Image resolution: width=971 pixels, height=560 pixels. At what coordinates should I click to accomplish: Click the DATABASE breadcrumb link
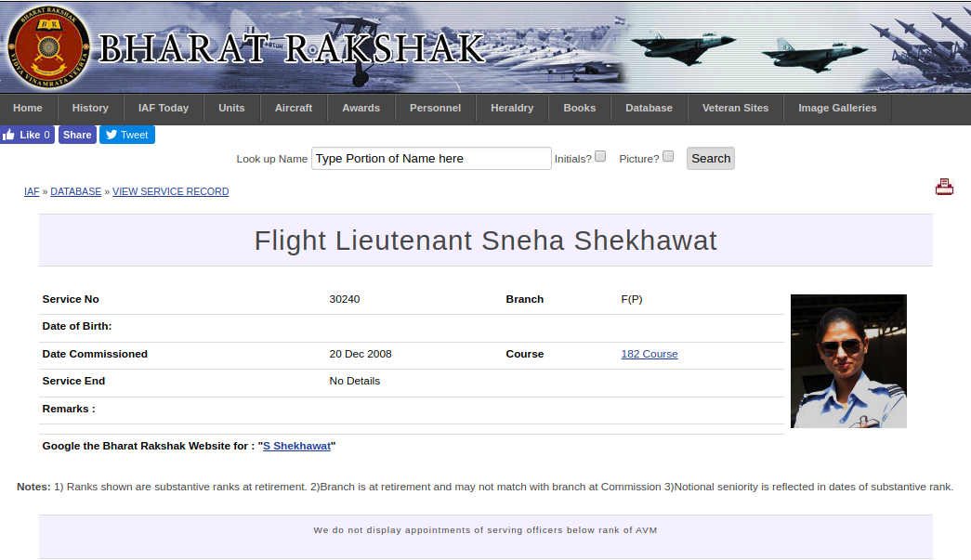coord(75,191)
